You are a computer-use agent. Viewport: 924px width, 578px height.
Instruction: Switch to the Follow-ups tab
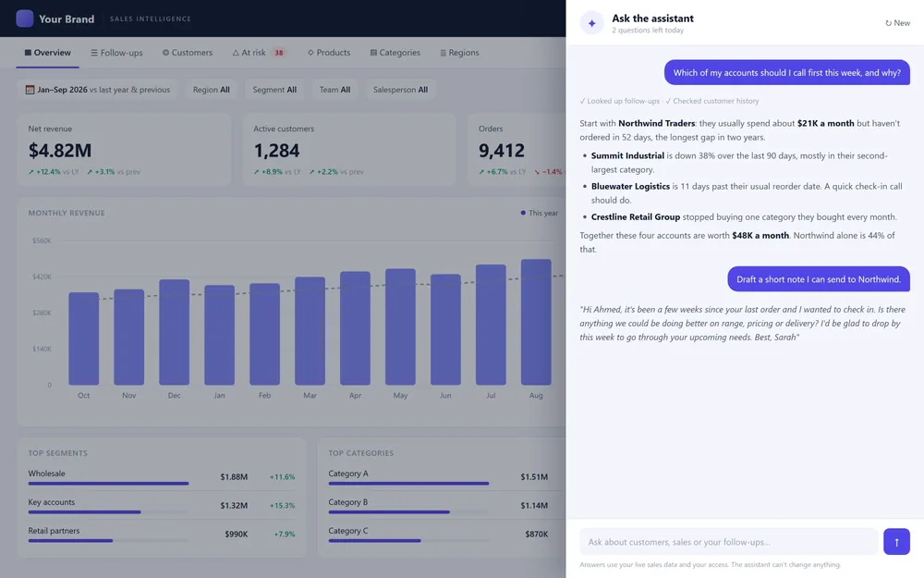(x=116, y=53)
